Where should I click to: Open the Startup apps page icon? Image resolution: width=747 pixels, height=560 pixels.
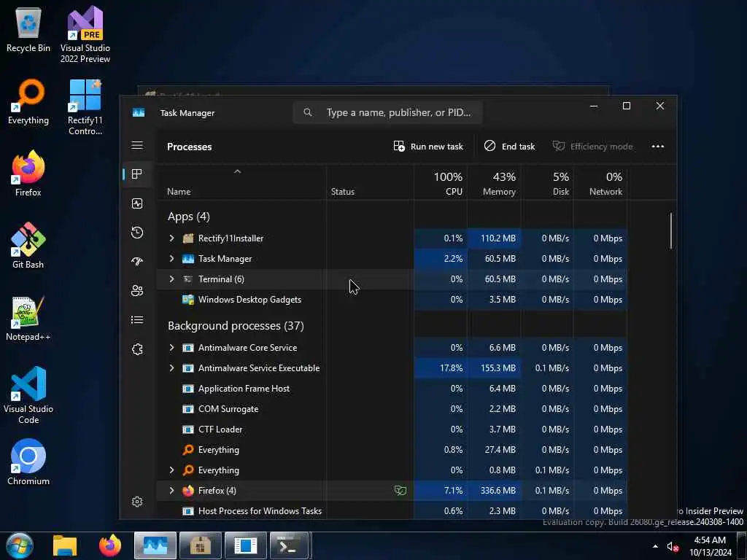point(137,262)
